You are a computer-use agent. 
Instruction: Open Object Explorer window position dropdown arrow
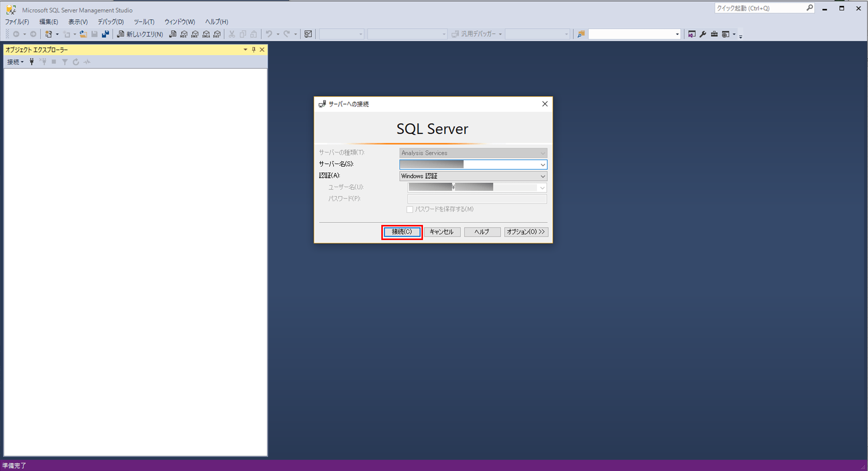(245, 50)
